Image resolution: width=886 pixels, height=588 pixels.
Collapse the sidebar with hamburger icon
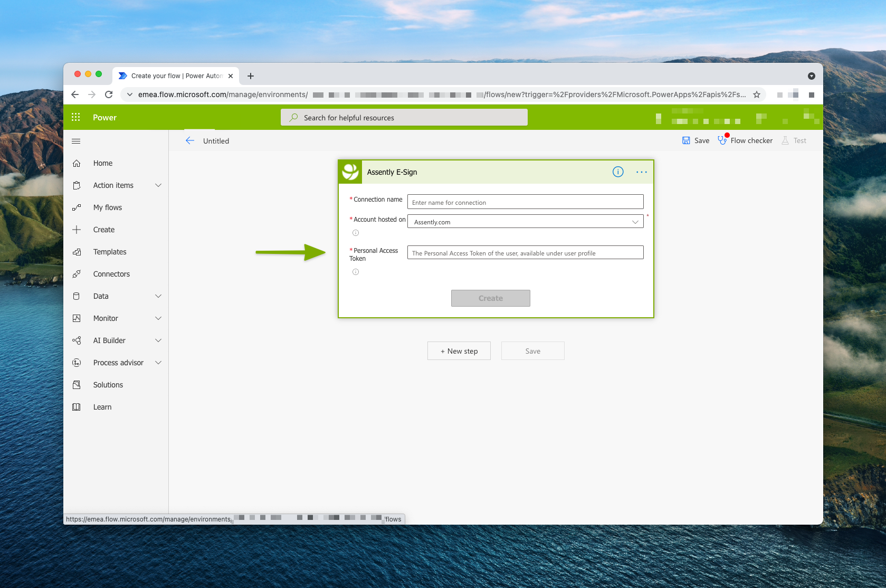coord(76,141)
